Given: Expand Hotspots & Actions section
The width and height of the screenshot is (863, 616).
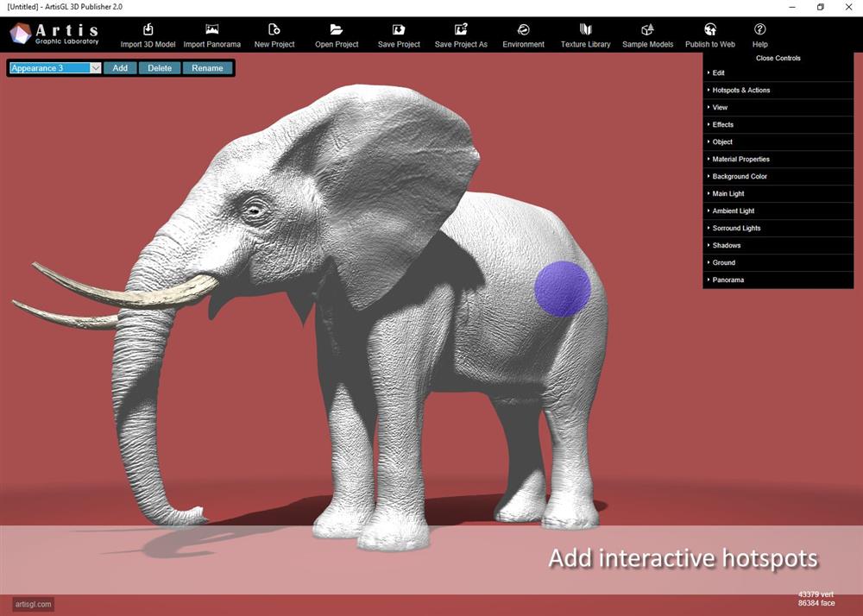Looking at the screenshot, I should pos(778,91).
